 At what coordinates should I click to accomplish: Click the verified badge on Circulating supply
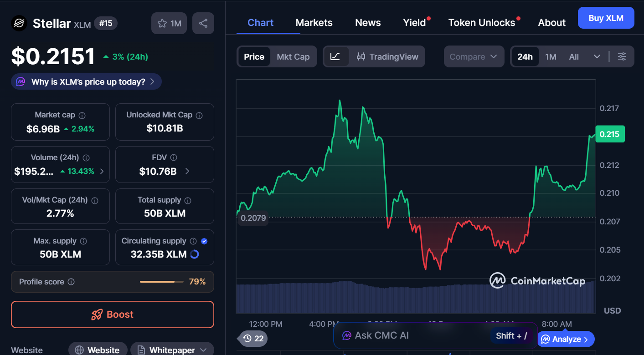[205, 241]
